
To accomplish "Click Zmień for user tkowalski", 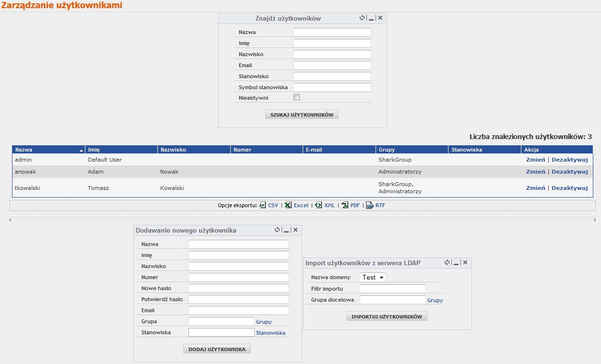I will pyautogui.click(x=535, y=188).
